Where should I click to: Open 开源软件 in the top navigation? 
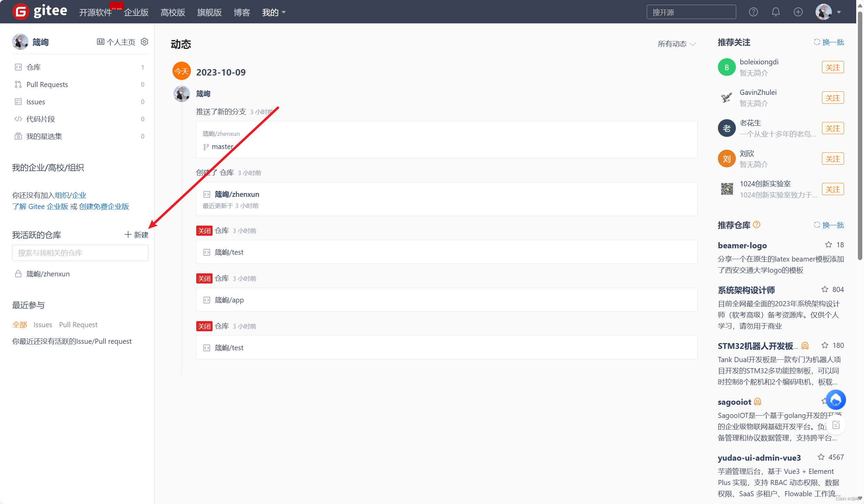click(x=95, y=12)
